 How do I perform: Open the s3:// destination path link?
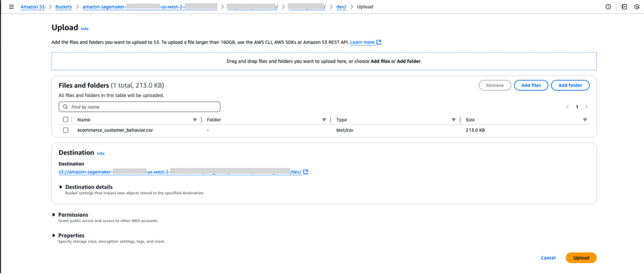(x=180, y=172)
